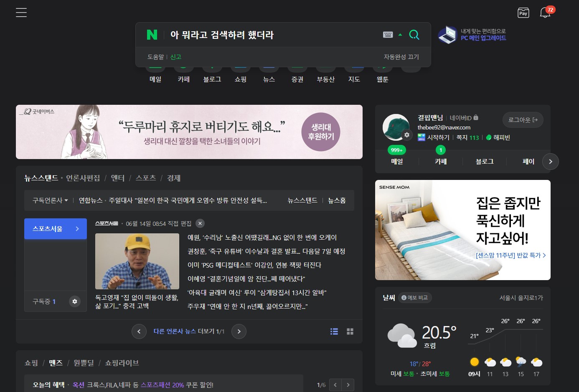The image size is (579, 392).
Task: Select the 원쁠딜 shopping tab
Action: click(x=84, y=363)
